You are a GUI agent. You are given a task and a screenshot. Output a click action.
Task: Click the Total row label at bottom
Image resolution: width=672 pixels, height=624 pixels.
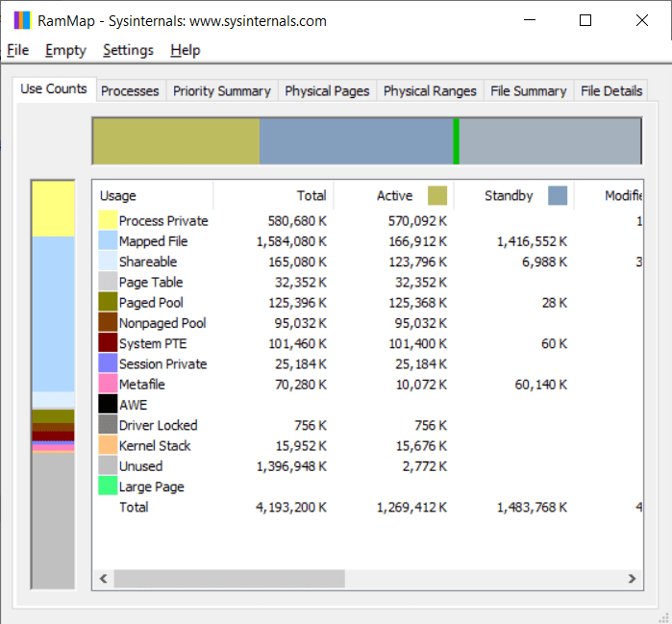tap(134, 507)
